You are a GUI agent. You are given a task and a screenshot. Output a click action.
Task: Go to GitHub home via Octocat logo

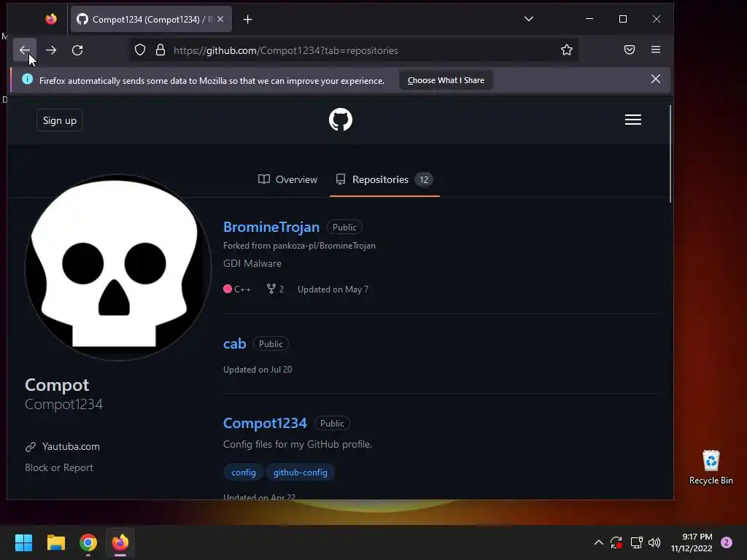pyautogui.click(x=341, y=120)
